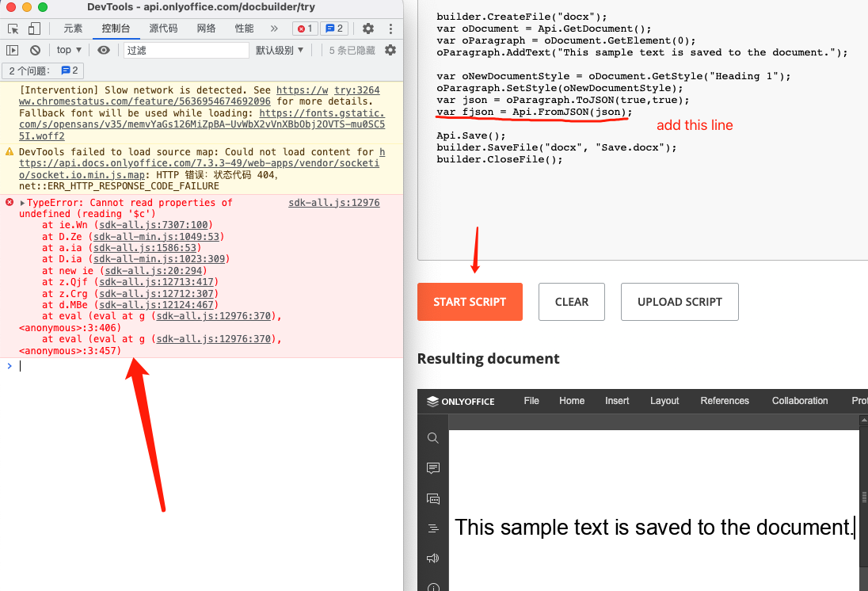
Task: Open the sdk-all-min.js:1049:53 stack link
Action: click(156, 237)
